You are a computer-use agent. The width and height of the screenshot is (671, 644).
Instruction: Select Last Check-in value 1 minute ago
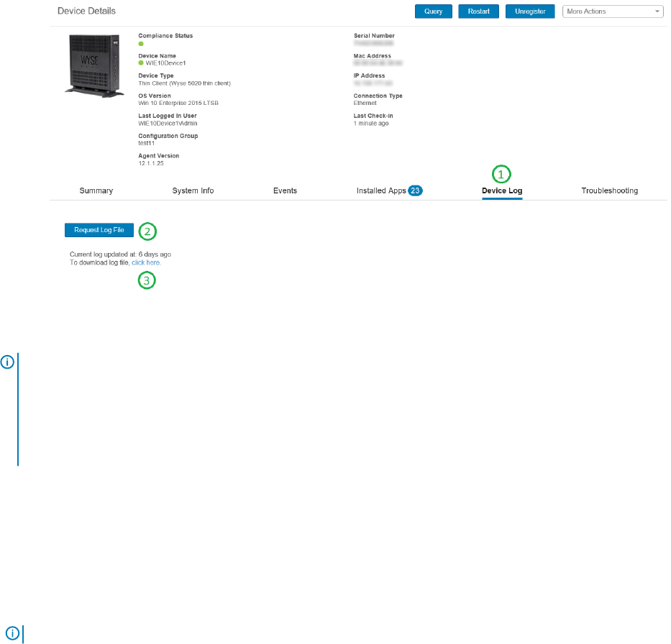coord(371,124)
